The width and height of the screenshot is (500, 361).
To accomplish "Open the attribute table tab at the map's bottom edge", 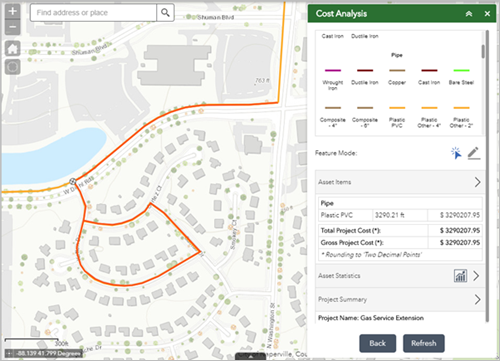I will (x=250, y=357).
